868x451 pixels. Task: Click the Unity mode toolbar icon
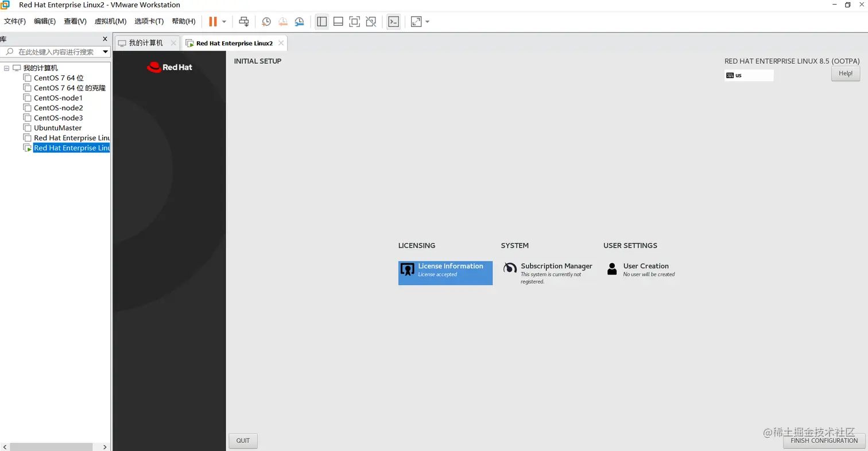click(371, 22)
